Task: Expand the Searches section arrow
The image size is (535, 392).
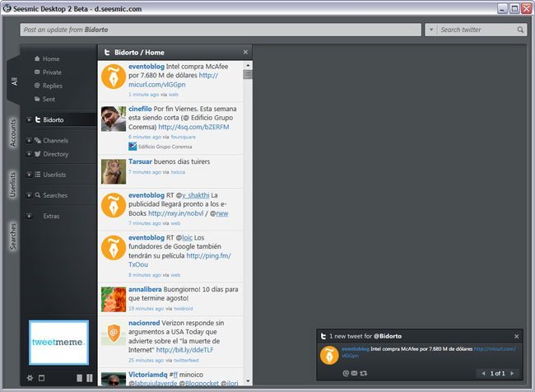Action: click(29, 195)
